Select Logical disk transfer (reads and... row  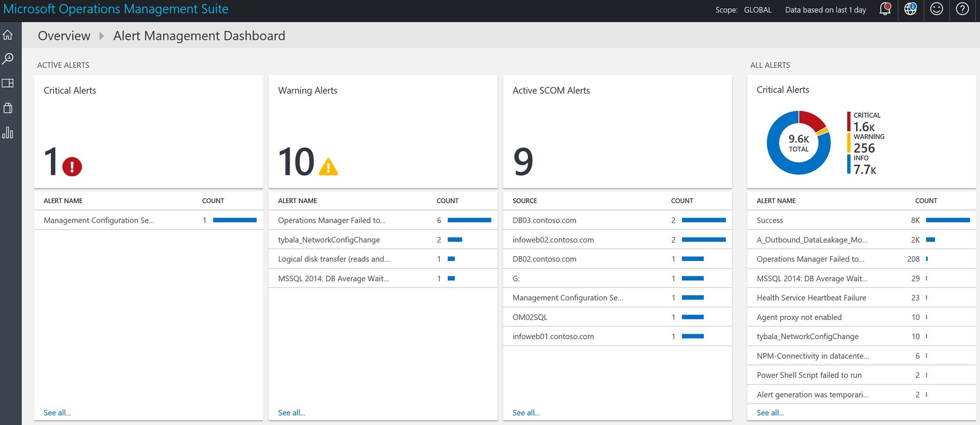(x=383, y=259)
